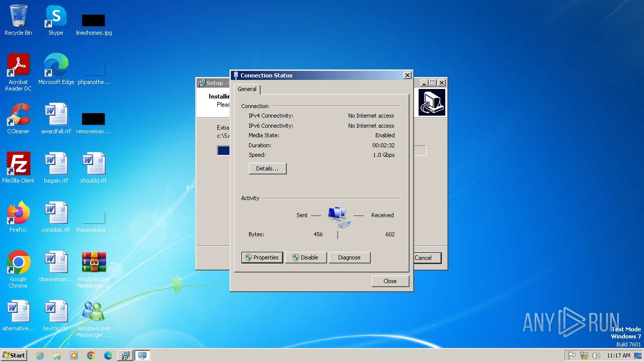Click the Received bytes value '602'

click(x=390, y=234)
